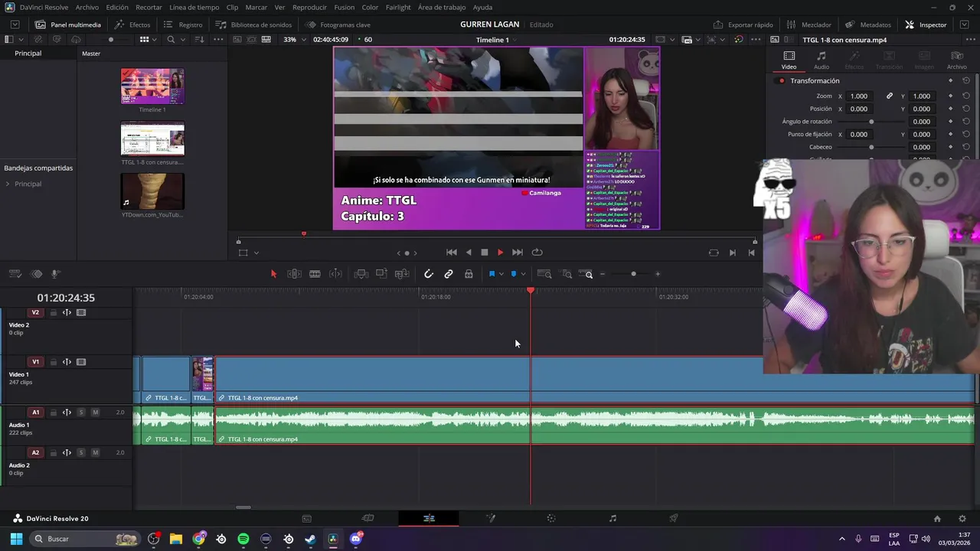980x551 pixels.
Task: Open the Línea de tiempo menu
Action: [194, 7]
